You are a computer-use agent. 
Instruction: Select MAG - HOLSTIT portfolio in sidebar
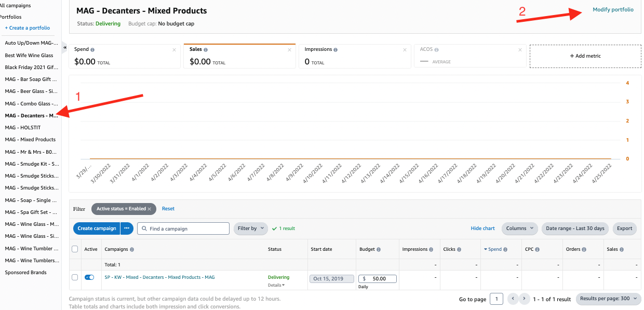coord(23,128)
